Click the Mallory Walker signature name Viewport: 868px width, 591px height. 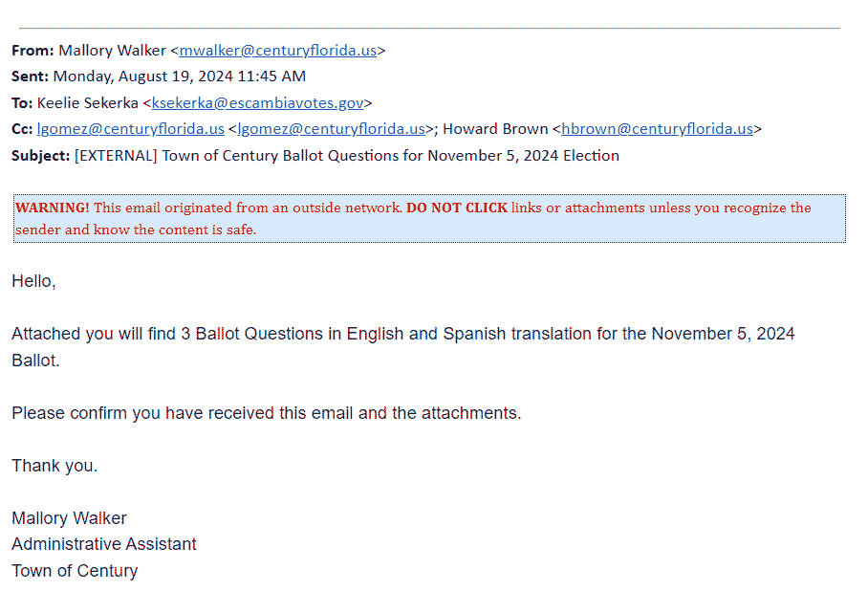pos(69,518)
